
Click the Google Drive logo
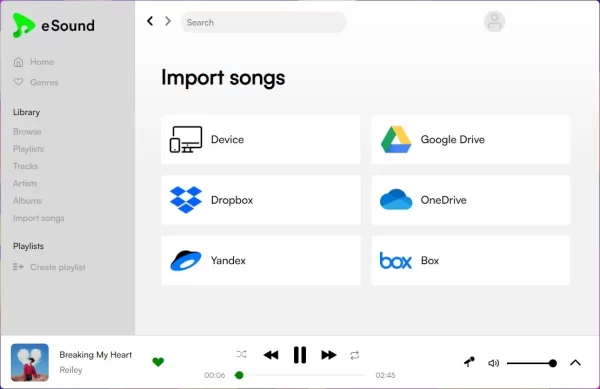pyautogui.click(x=396, y=140)
